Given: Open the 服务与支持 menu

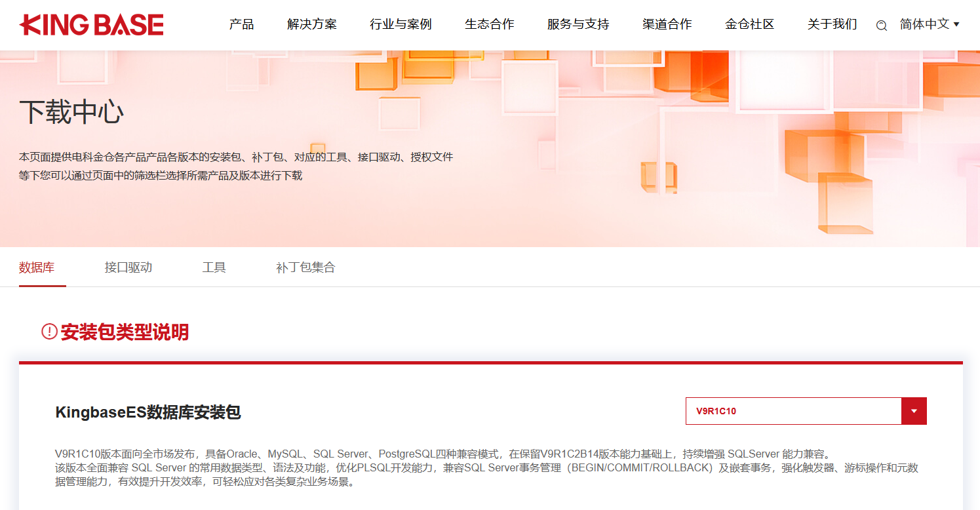Looking at the screenshot, I should click(578, 24).
